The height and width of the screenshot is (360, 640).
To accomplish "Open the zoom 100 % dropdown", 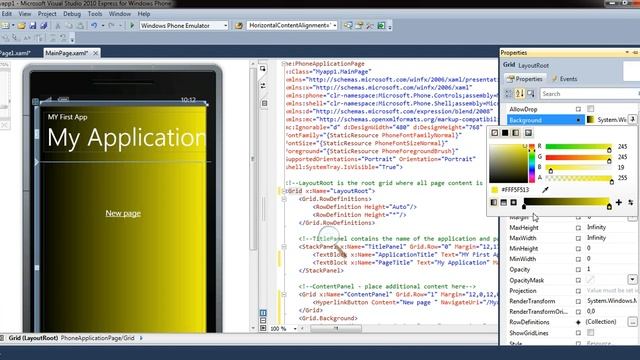I will tap(295, 329).
